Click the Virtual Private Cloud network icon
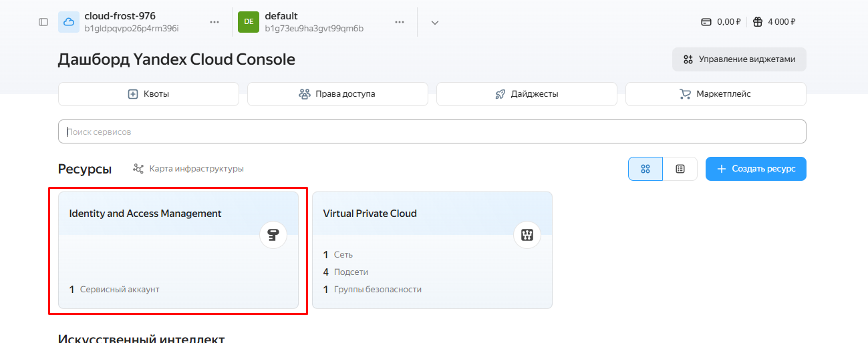 pos(527,235)
